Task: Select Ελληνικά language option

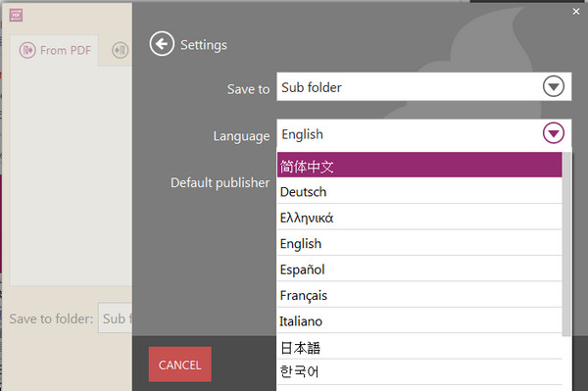Action: 419,217
